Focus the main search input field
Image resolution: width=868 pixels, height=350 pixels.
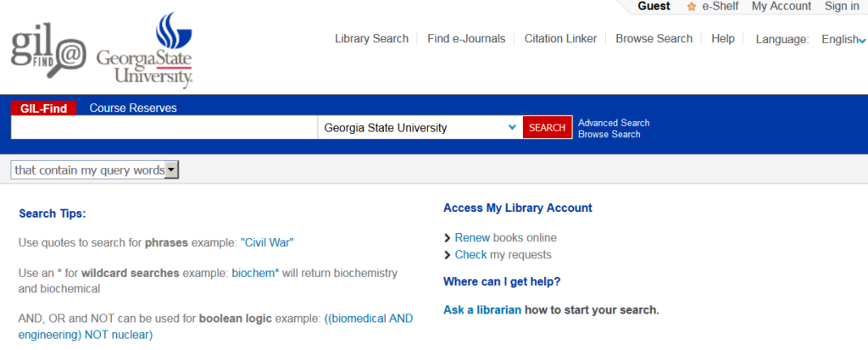coord(164,127)
